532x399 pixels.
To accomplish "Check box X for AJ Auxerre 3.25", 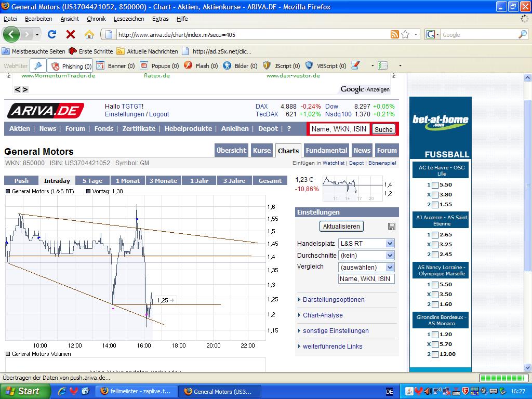I will coord(435,245).
